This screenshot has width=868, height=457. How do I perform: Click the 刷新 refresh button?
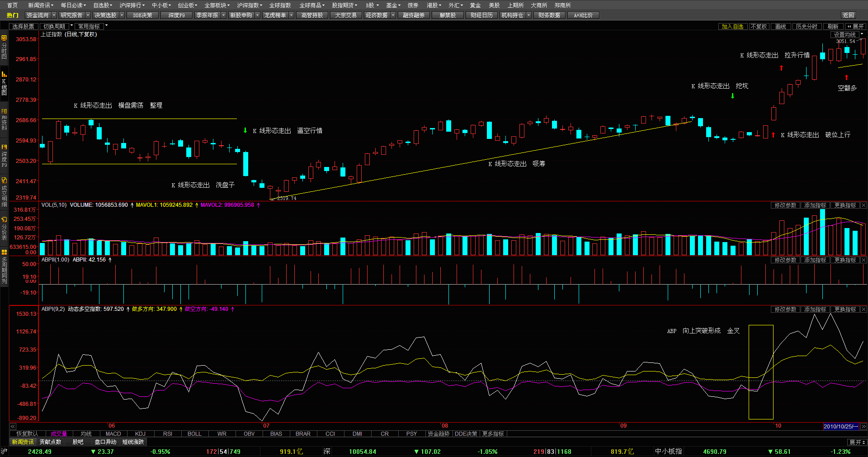833,27
